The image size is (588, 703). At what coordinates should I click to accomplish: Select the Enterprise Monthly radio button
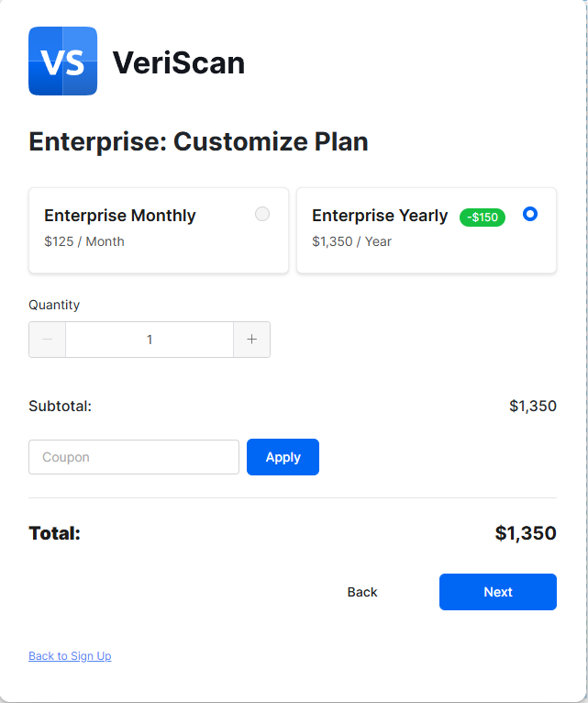(x=262, y=214)
